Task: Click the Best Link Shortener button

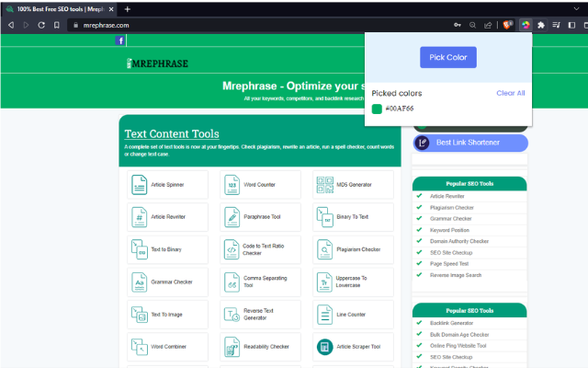Action: [x=470, y=143]
